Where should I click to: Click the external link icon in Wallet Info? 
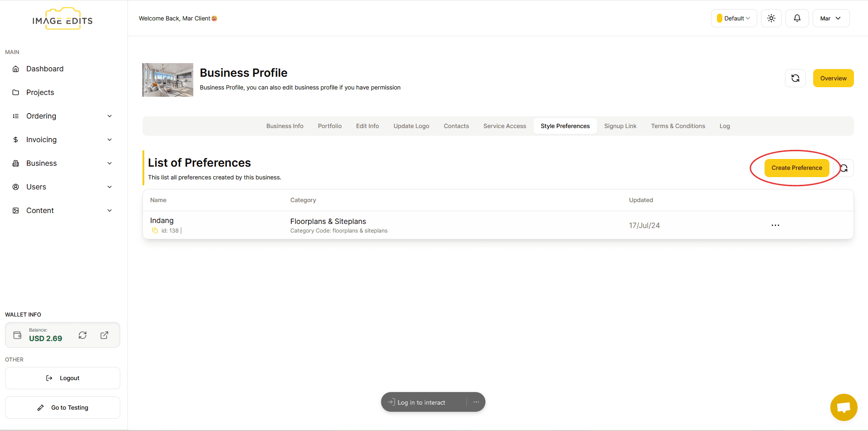click(104, 335)
